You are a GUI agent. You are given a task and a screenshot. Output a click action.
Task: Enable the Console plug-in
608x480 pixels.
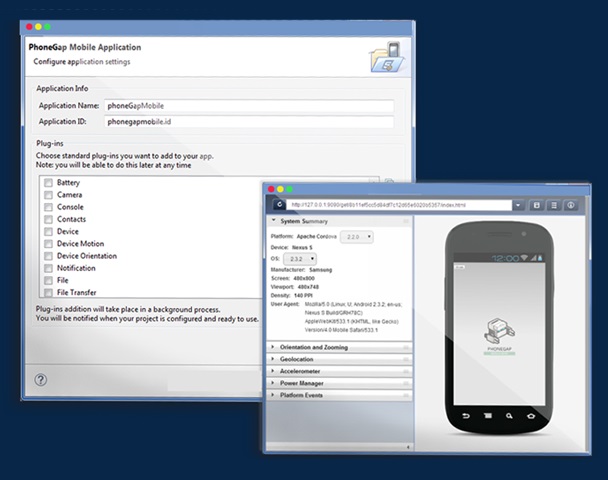pos(48,207)
